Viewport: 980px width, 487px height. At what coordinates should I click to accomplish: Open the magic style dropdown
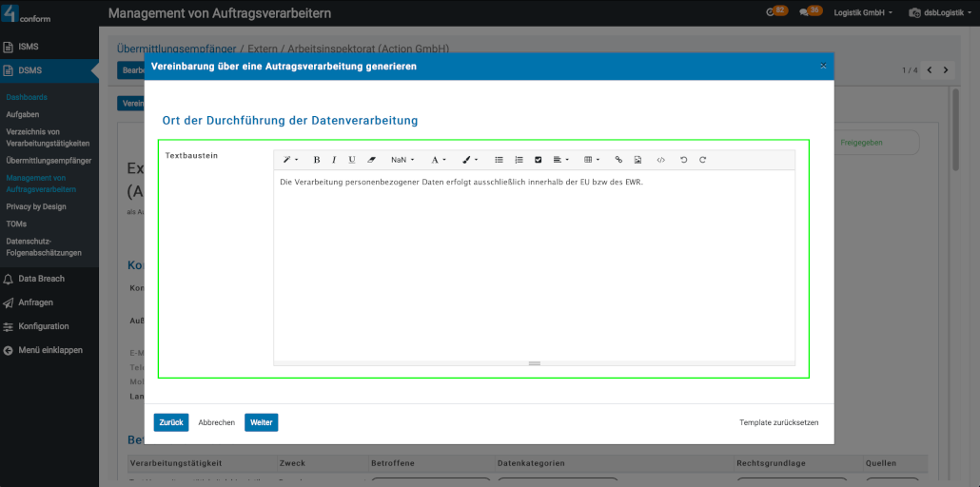(x=290, y=160)
